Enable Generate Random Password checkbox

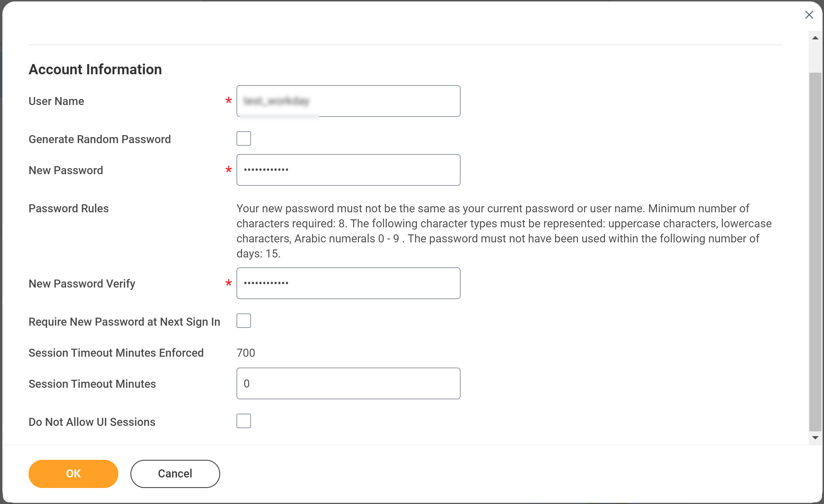pyautogui.click(x=244, y=138)
